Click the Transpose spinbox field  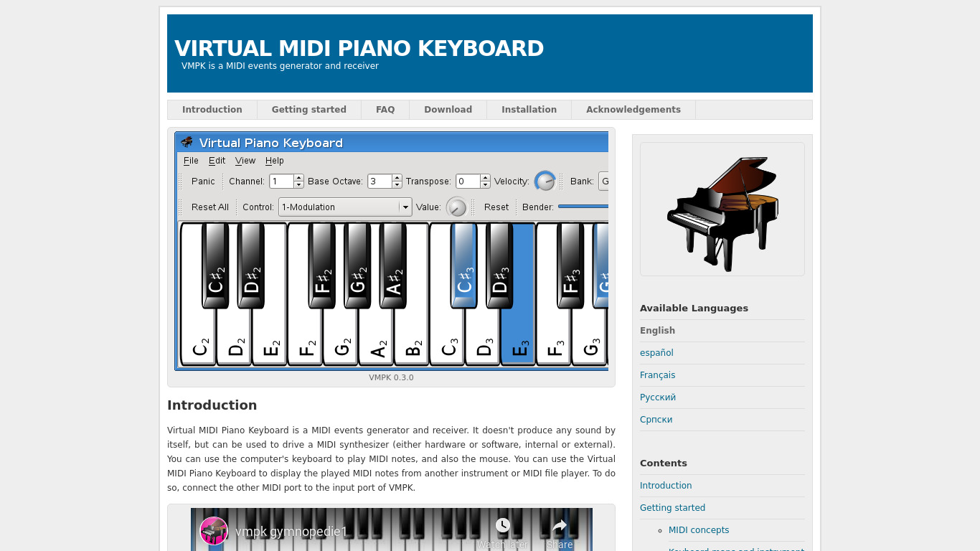coord(473,182)
